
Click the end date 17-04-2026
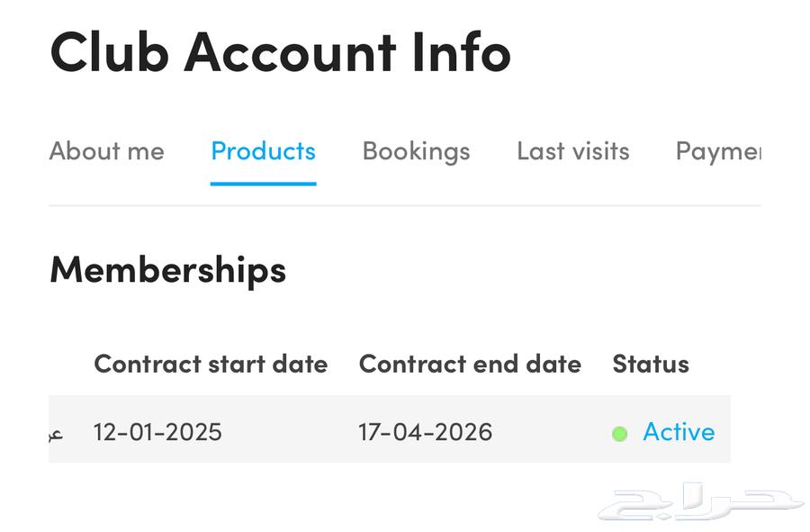pyautogui.click(x=425, y=433)
